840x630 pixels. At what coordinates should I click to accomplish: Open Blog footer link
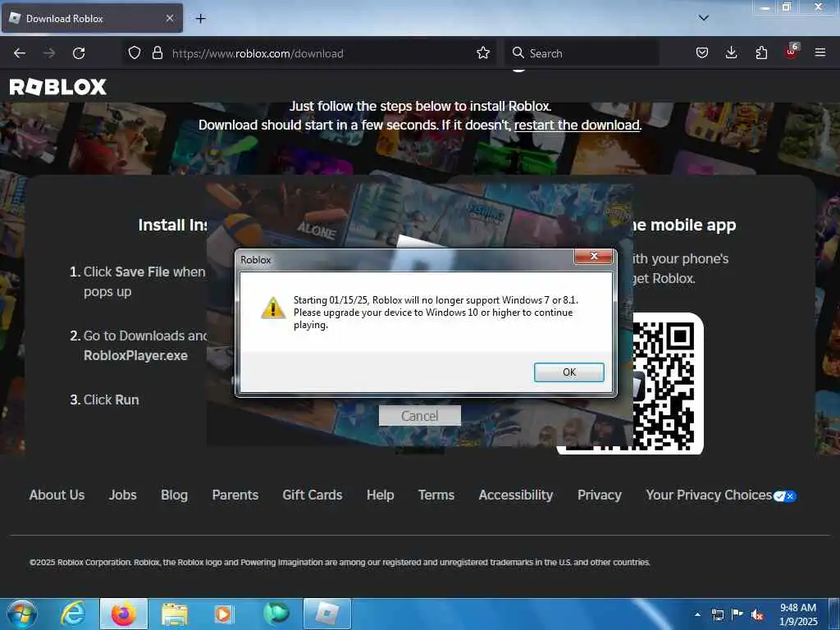(174, 495)
